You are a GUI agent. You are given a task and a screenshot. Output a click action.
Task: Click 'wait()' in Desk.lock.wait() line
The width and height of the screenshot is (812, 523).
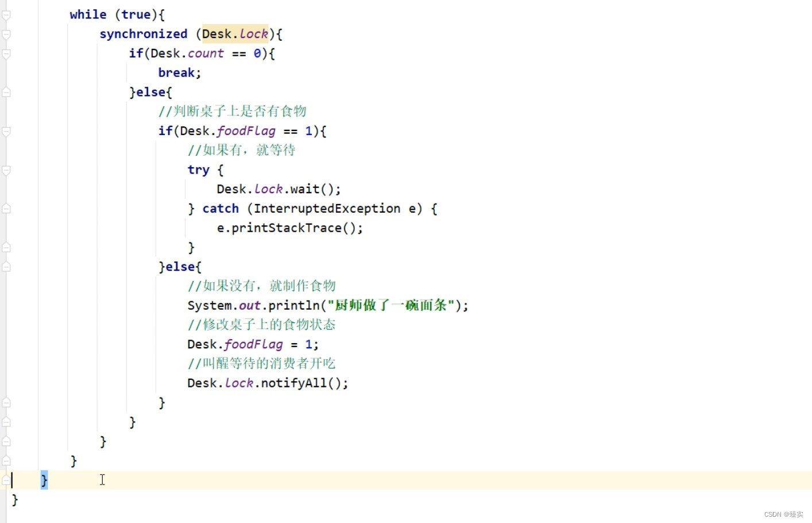coord(312,189)
